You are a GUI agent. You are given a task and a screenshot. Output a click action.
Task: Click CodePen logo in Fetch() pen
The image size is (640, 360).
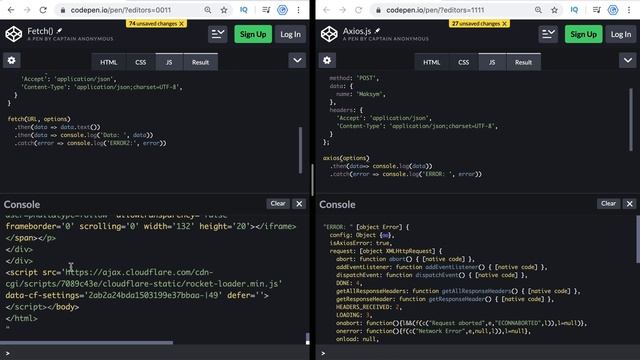[13, 34]
